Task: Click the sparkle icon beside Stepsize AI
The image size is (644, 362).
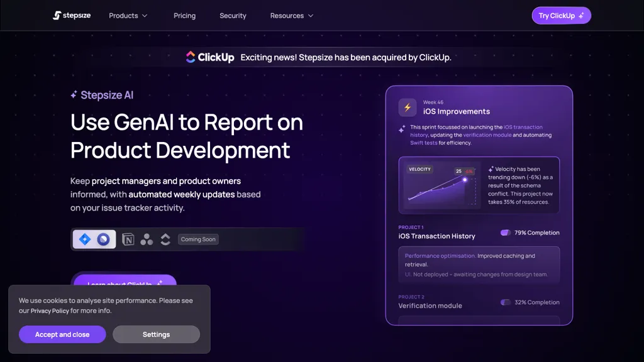Action: tap(74, 95)
